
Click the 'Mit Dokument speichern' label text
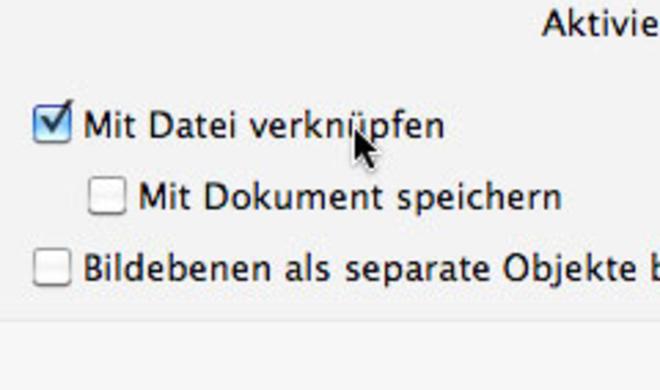(x=350, y=197)
